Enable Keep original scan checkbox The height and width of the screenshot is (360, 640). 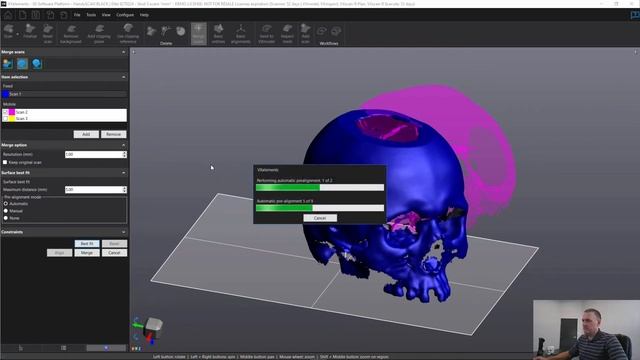[5, 162]
